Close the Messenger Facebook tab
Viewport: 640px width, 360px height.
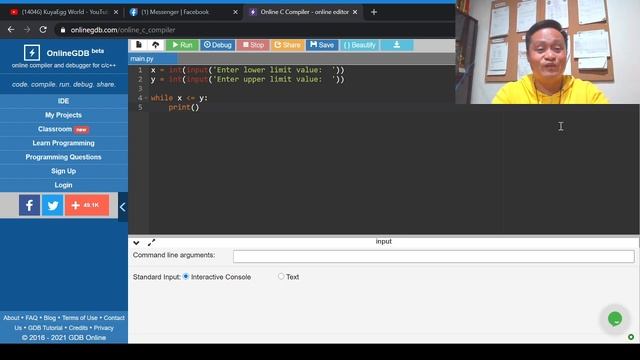point(235,12)
